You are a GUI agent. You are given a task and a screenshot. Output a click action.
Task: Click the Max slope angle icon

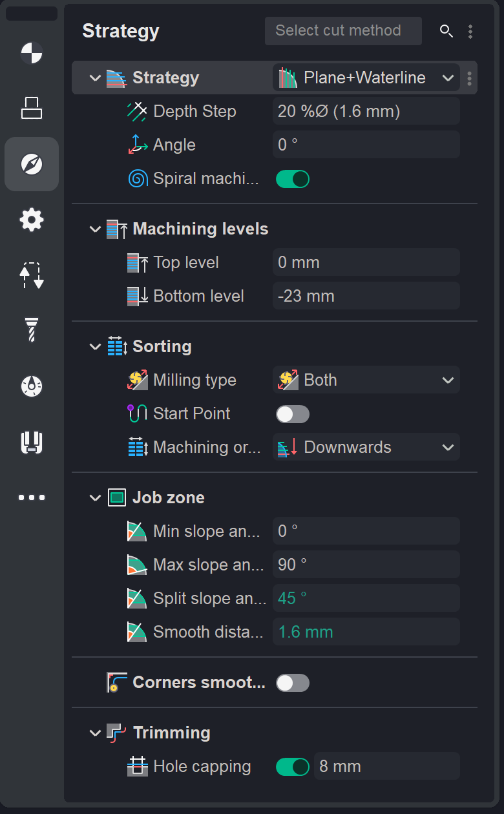coord(138,565)
